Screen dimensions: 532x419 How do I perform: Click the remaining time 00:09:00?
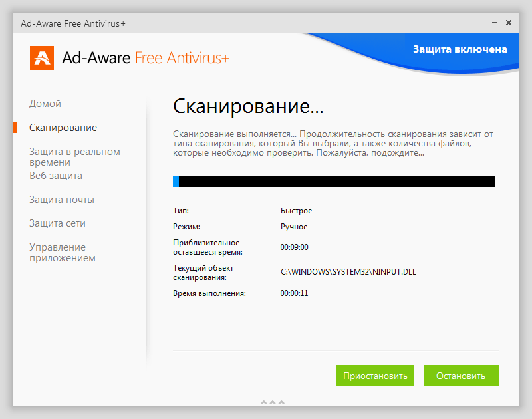294,247
